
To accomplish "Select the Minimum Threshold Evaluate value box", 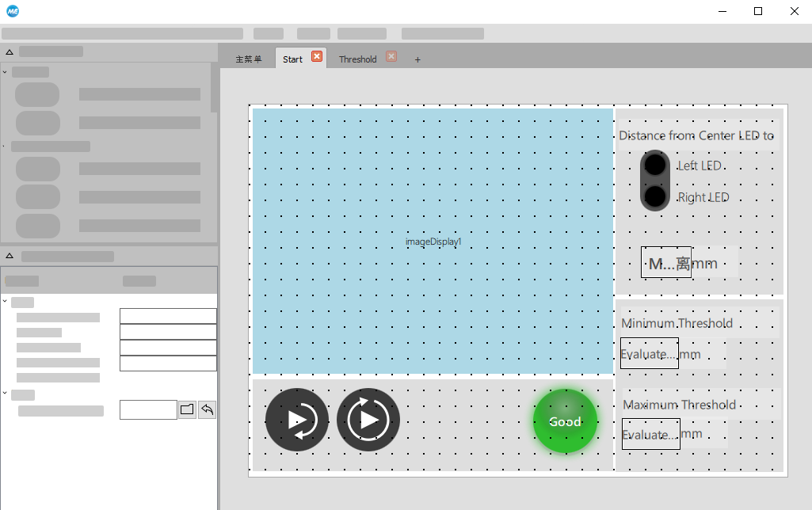I will pos(649,353).
